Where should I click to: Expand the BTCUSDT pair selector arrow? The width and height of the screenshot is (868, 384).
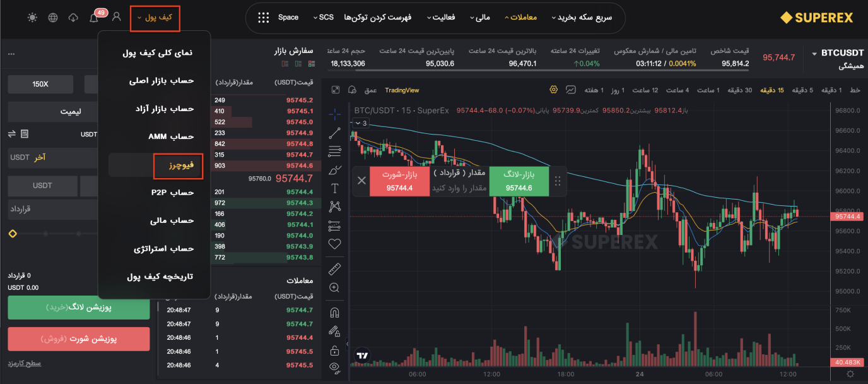pos(814,54)
